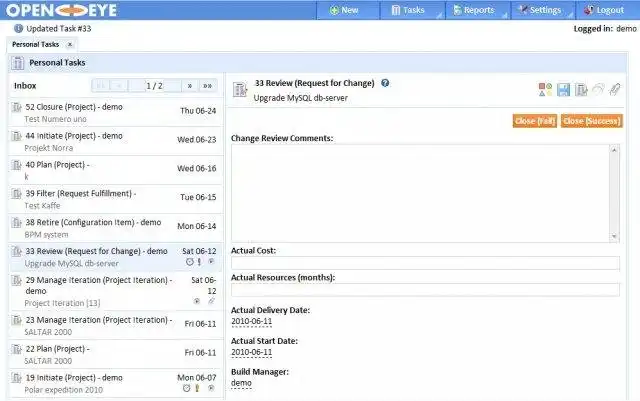Click the info icon beside Updated Task #33
Screen dimensions: 640x401
tap(18, 29)
